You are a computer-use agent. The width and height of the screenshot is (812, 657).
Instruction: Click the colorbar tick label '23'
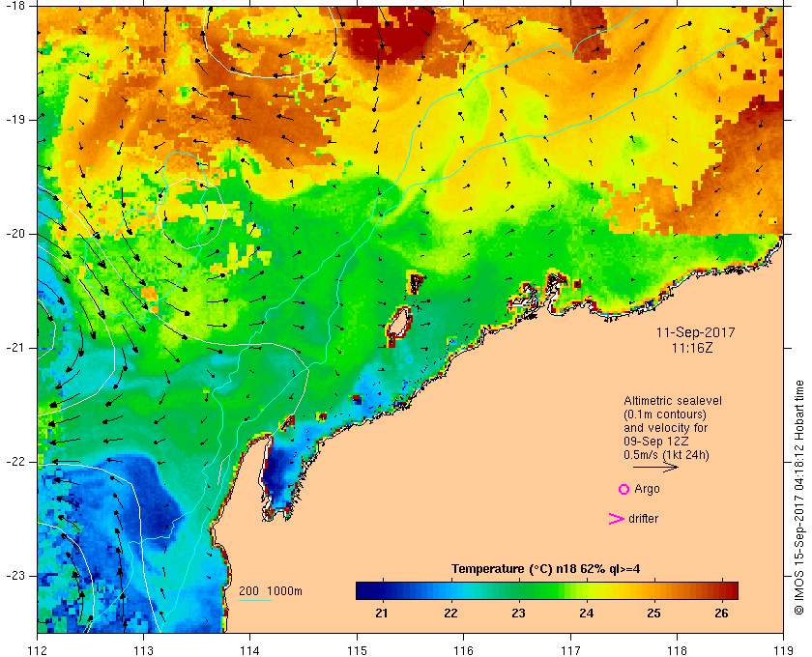pos(518,614)
